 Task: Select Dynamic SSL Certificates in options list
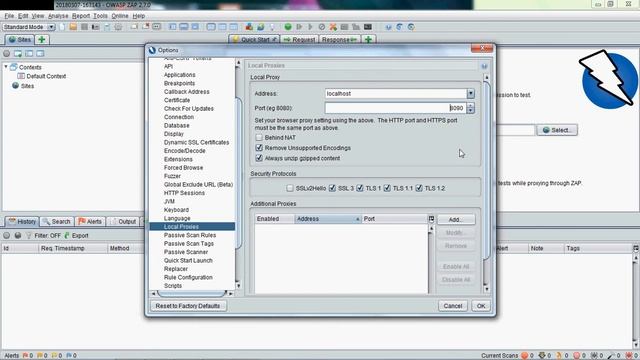coord(196,142)
